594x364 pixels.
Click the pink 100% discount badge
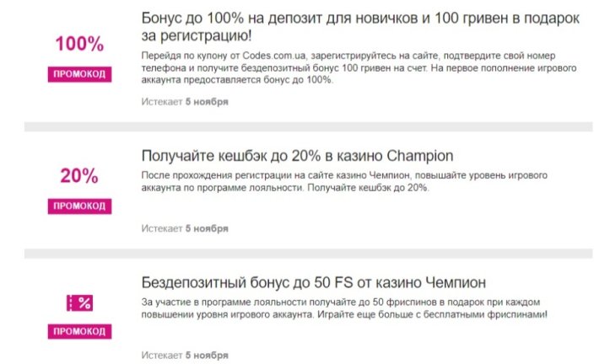tap(79, 44)
